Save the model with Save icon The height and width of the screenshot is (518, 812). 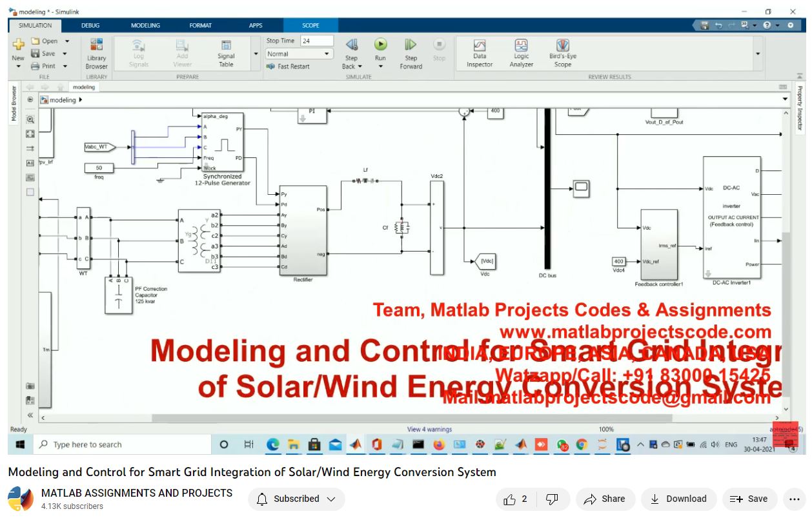coord(36,54)
